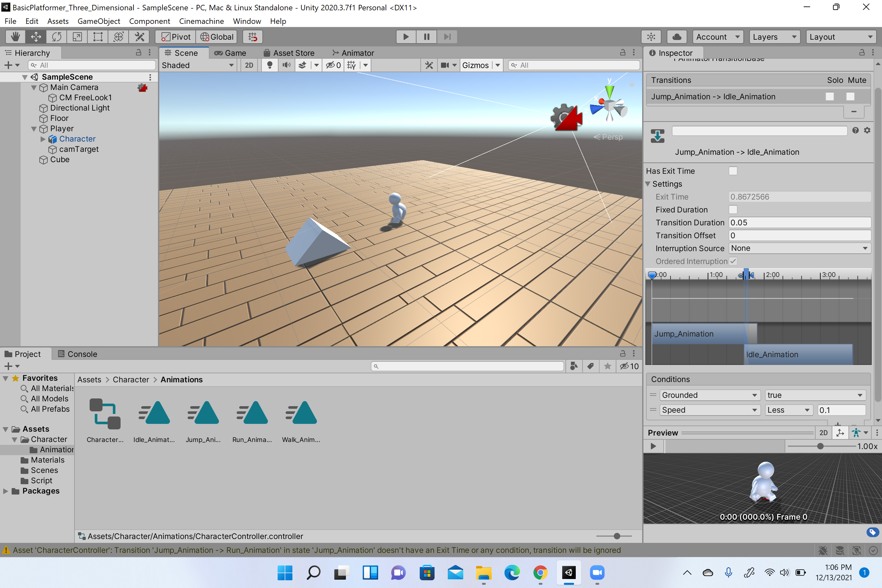Open custom editor tools
The width and height of the screenshot is (882, 588).
pyautogui.click(x=139, y=37)
